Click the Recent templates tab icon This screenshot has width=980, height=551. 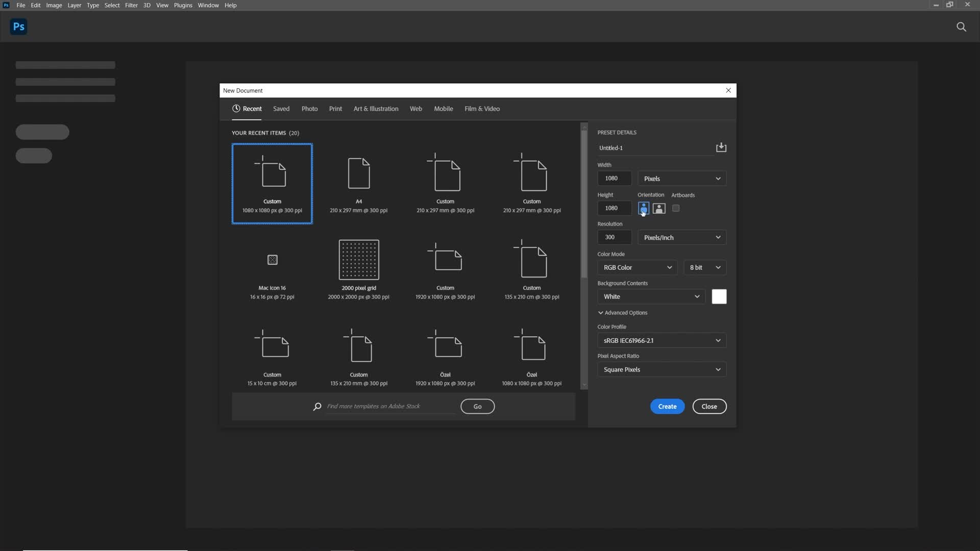click(236, 108)
